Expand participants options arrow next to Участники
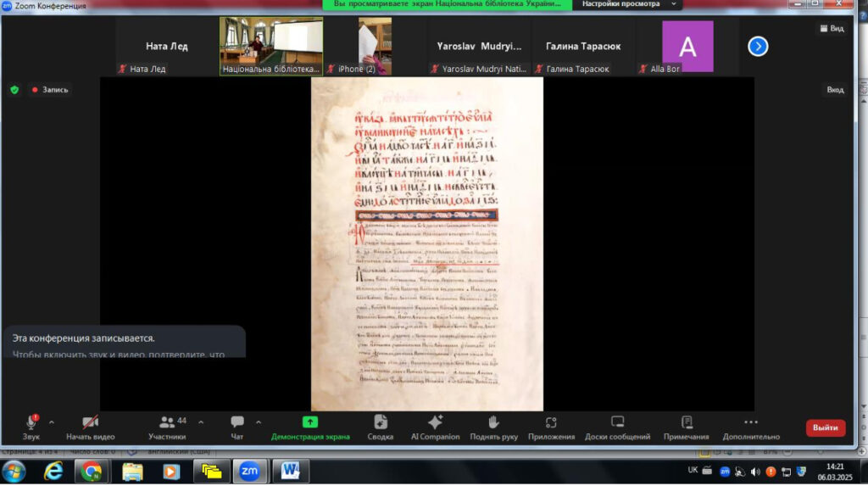 point(201,423)
